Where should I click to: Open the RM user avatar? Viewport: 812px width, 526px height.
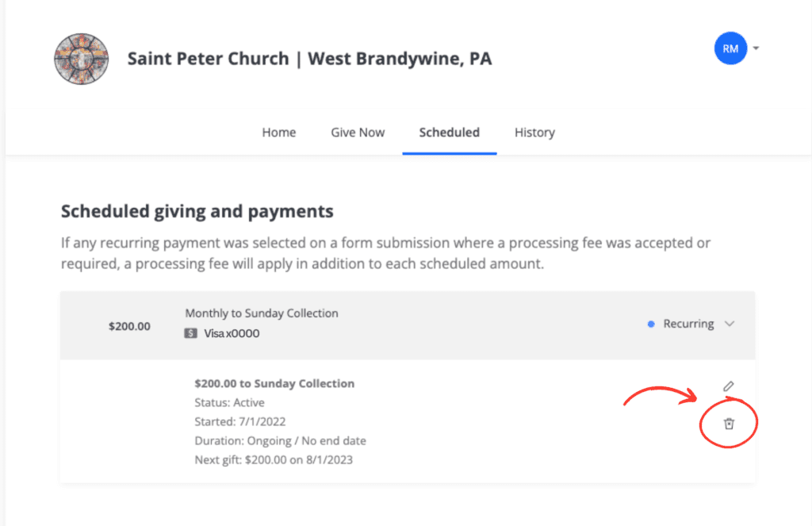pos(730,48)
